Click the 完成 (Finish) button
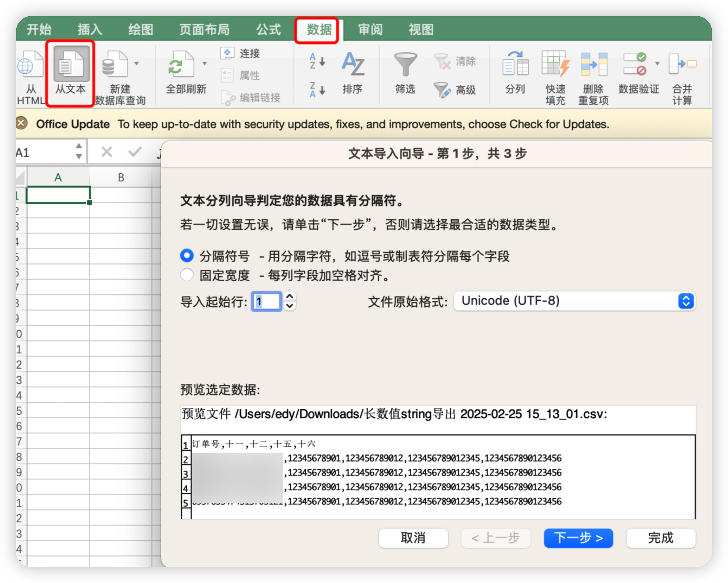 [x=661, y=538]
